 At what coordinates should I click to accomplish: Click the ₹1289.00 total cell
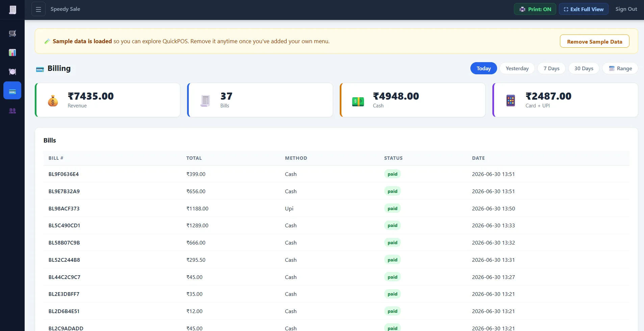(x=197, y=226)
